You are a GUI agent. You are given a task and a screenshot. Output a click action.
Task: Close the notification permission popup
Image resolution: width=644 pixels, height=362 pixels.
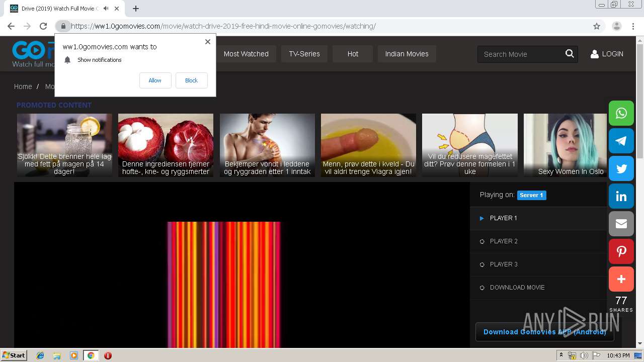[x=208, y=42]
